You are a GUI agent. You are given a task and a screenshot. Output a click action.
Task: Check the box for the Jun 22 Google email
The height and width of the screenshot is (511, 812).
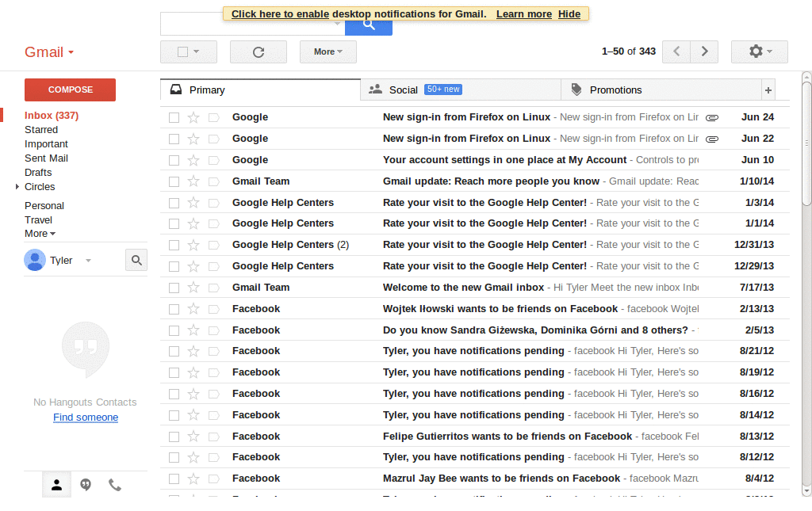tap(174, 139)
